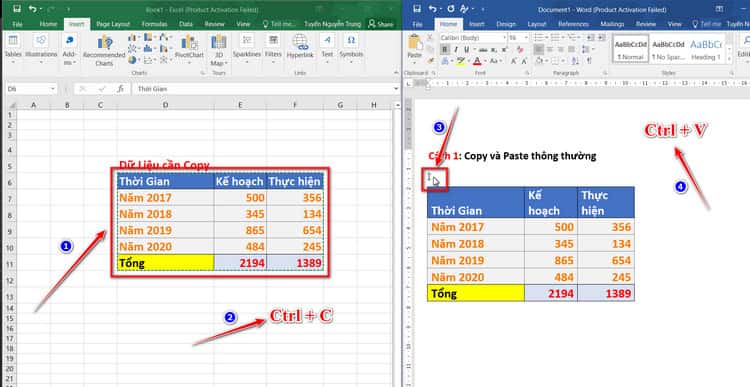
Task: Click Format Painter in Word clipboard group
Action: point(430,60)
